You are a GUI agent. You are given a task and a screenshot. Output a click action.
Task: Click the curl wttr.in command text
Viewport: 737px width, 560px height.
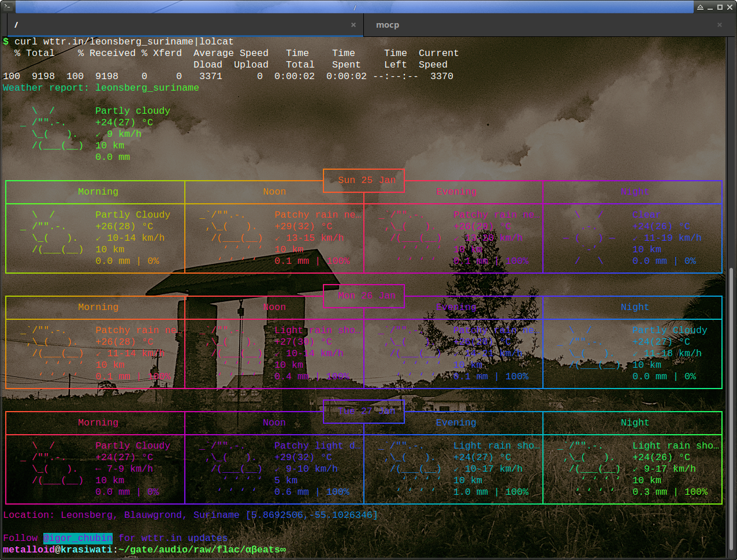[124, 42]
